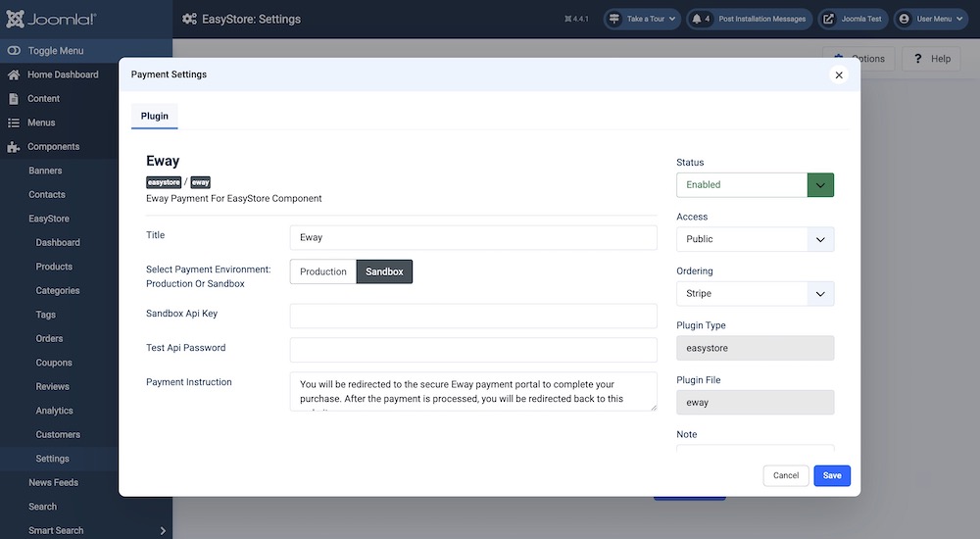Click the Components puzzle icon
The width and height of the screenshot is (980, 539).
point(14,147)
